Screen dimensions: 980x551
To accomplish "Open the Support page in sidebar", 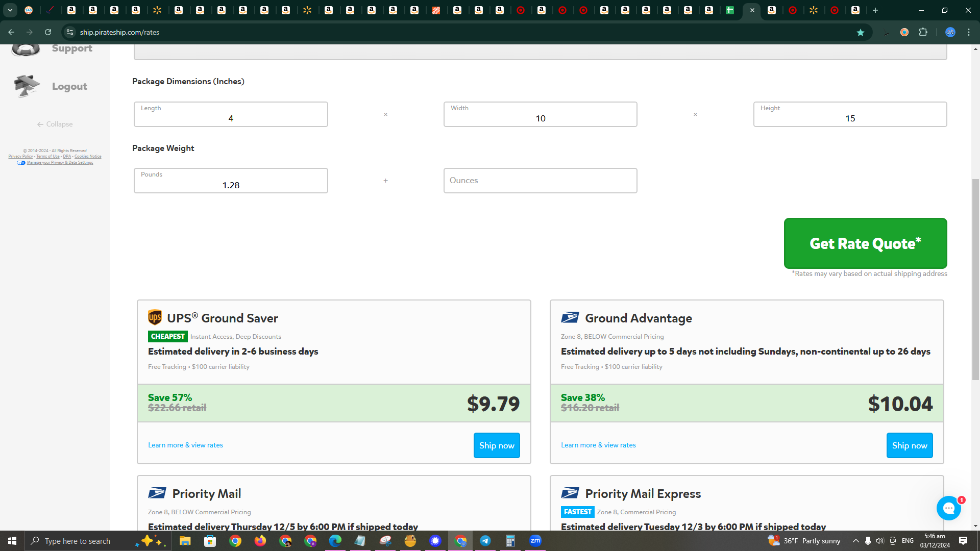I will (72, 48).
